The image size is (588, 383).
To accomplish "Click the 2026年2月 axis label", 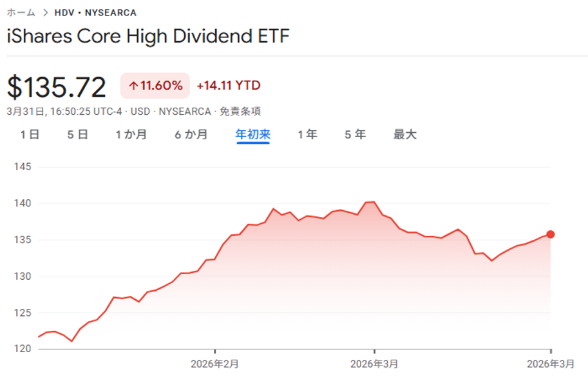I will coord(214,364).
